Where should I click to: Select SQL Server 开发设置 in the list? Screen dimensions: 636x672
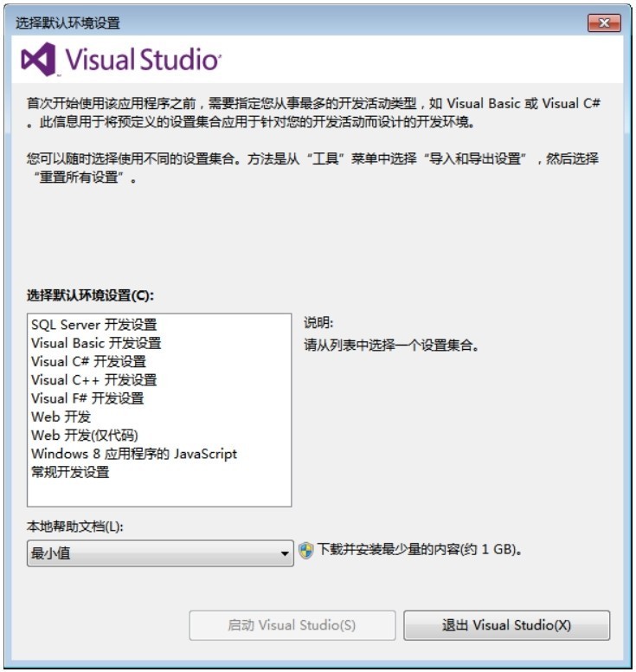[x=93, y=325]
